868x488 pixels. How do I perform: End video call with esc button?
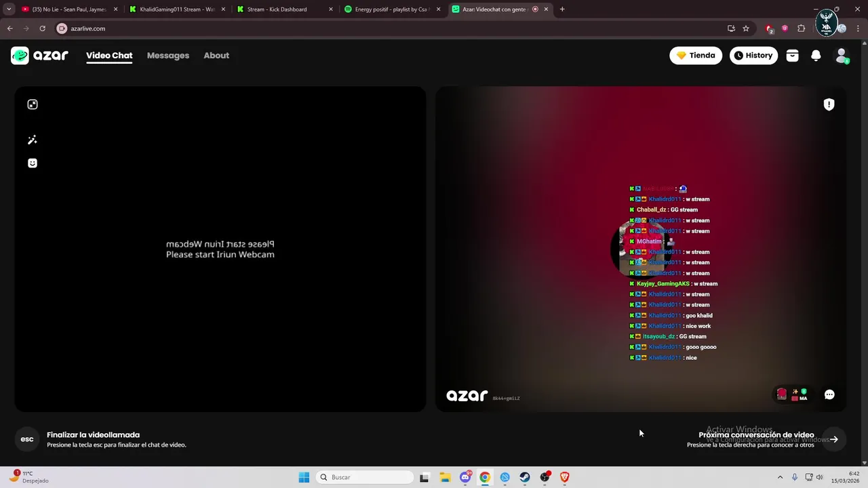point(27,439)
